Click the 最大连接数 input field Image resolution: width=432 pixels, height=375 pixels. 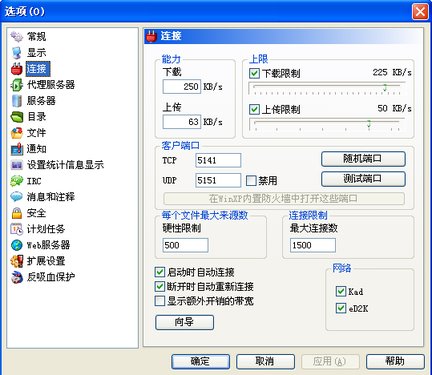pyautogui.click(x=313, y=245)
